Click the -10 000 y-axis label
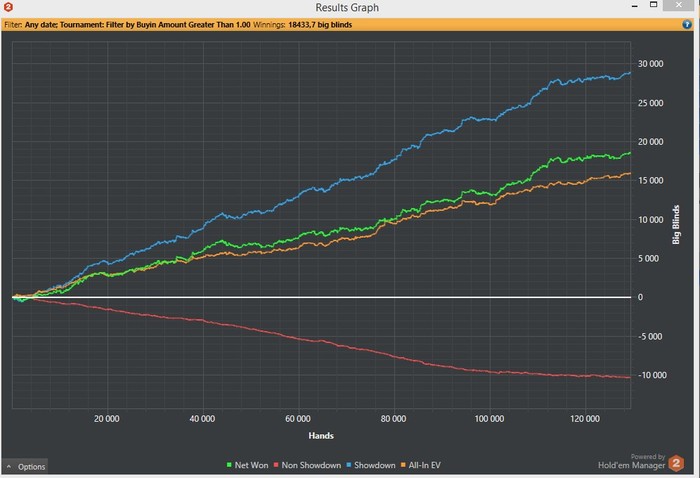The height and width of the screenshot is (478, 700). pos(652,375)
